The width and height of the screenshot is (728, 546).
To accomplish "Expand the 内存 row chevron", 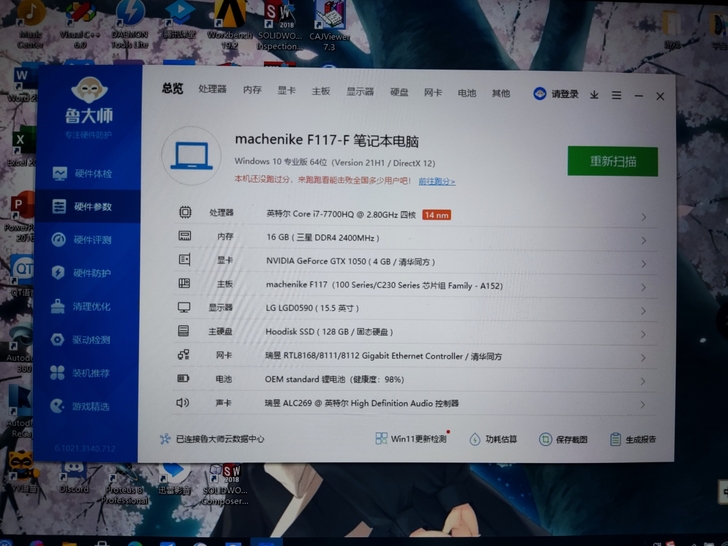I will point(644,240).
